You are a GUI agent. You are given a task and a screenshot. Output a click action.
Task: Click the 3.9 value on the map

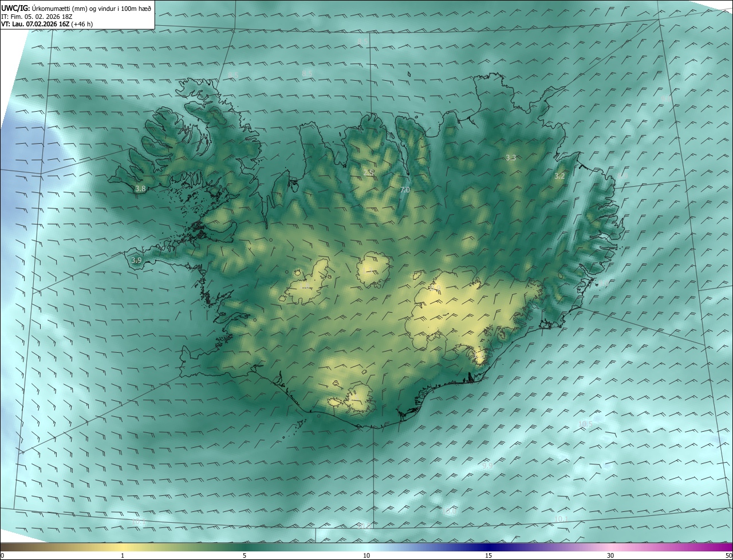(x=136, y=261)
